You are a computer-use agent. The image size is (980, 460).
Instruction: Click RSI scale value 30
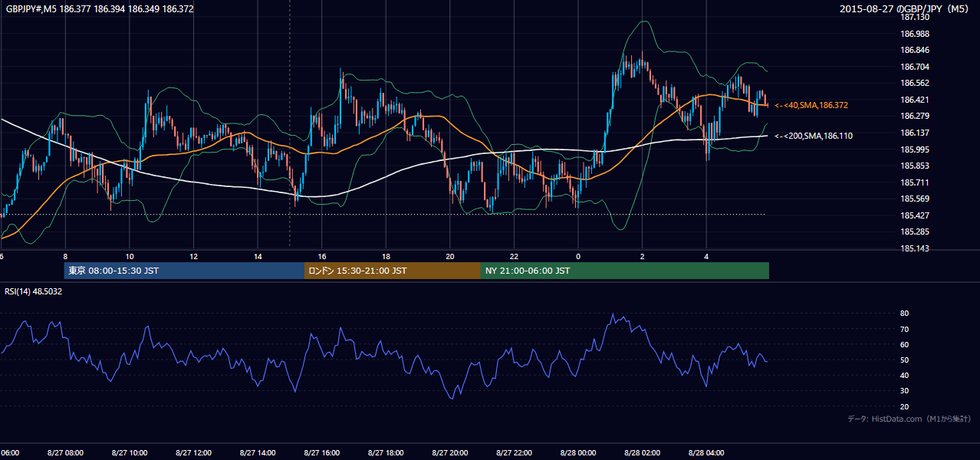pyautogui.click(x=904, y=391)
